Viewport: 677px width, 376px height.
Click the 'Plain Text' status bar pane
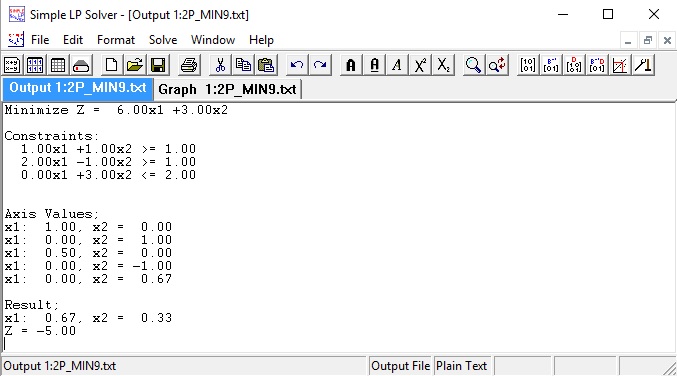[x=462, y=366]
